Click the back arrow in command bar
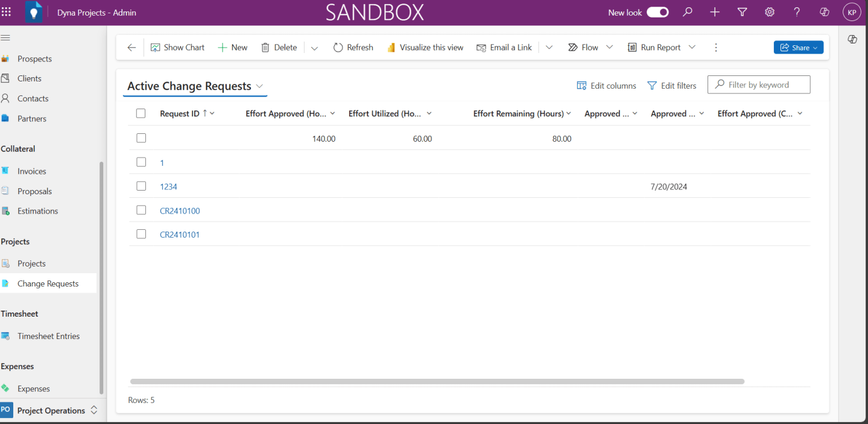Image resolution: width=868 pixels, height=424 pixels. [x=131, y=48]
